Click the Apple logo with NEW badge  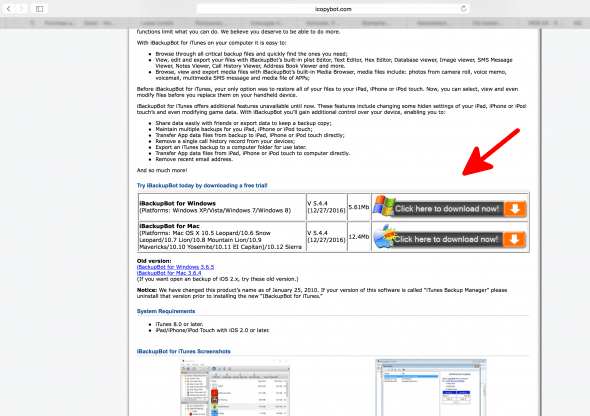(385, 237)
